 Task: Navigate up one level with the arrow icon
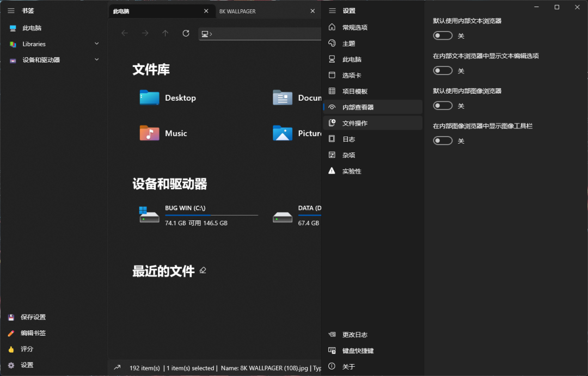pyautogui.click(x=165, y=33)
